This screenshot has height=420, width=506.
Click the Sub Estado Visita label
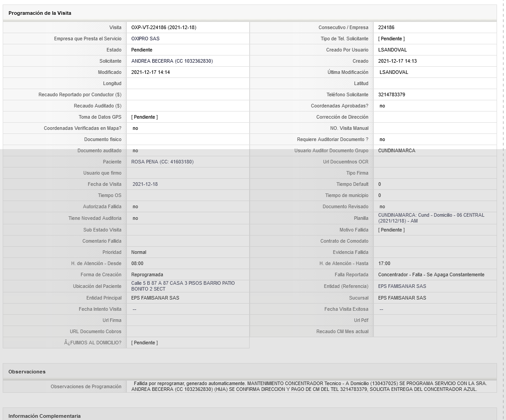102,230
